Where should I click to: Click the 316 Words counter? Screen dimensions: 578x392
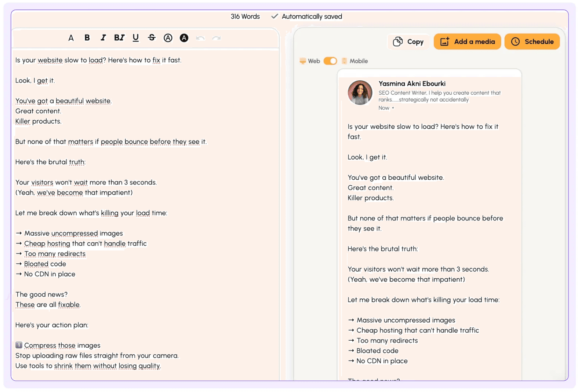tap(245, 17)
